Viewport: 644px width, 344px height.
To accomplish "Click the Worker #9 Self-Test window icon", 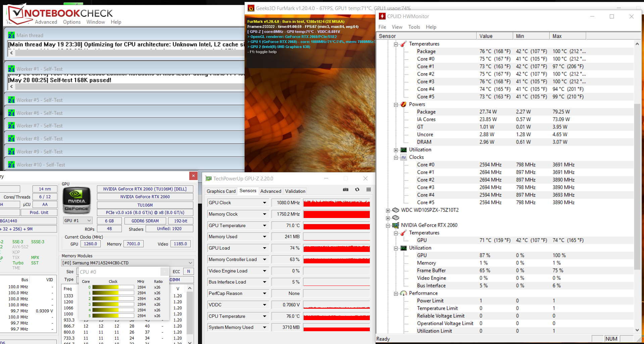I will coord(11,152).
